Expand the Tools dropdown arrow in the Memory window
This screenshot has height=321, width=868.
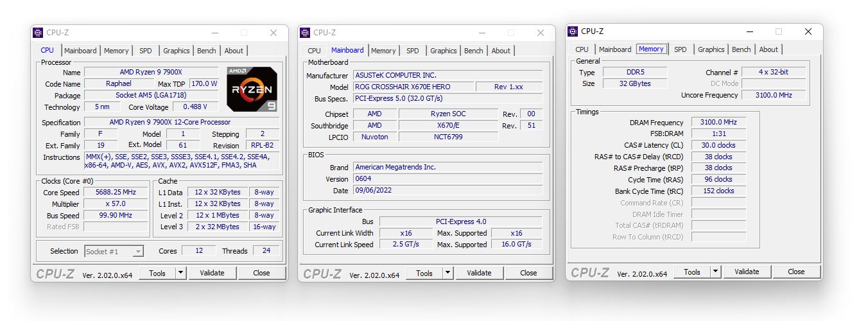point(715,272)
